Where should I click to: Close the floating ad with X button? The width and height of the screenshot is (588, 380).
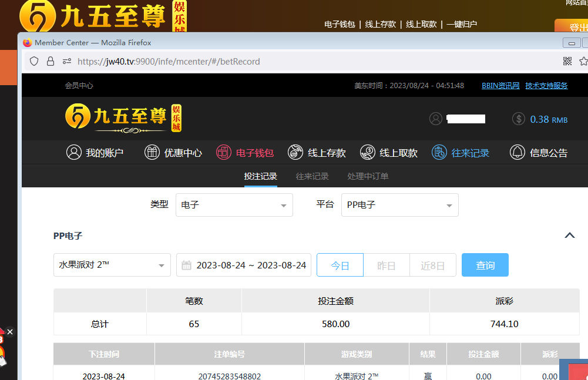pyautogui.click(x=10, y=332)
